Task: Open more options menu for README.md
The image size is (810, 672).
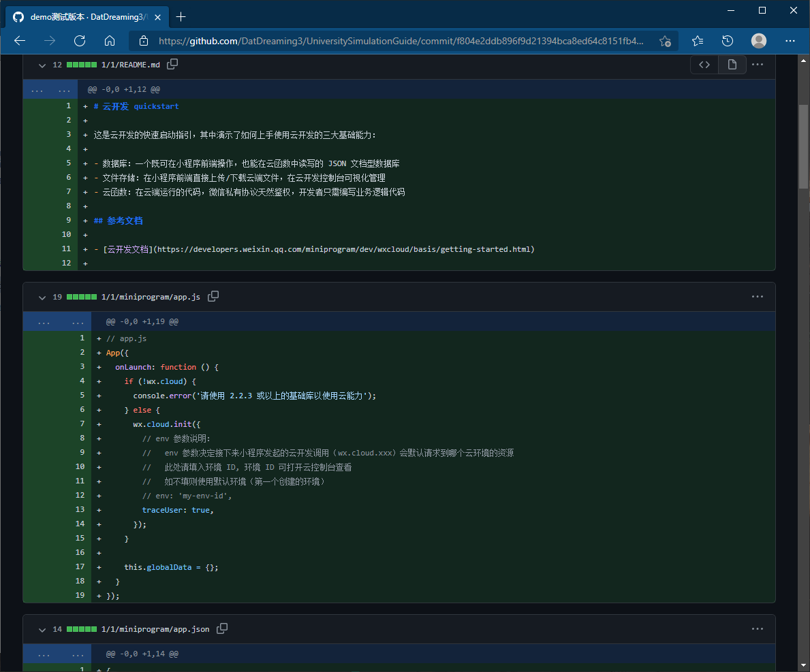Action: click(x=758, y=65)
